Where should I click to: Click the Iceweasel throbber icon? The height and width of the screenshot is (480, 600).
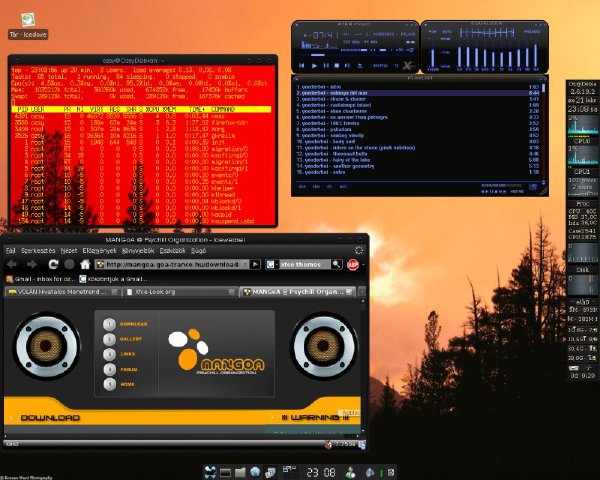point(359,250)
